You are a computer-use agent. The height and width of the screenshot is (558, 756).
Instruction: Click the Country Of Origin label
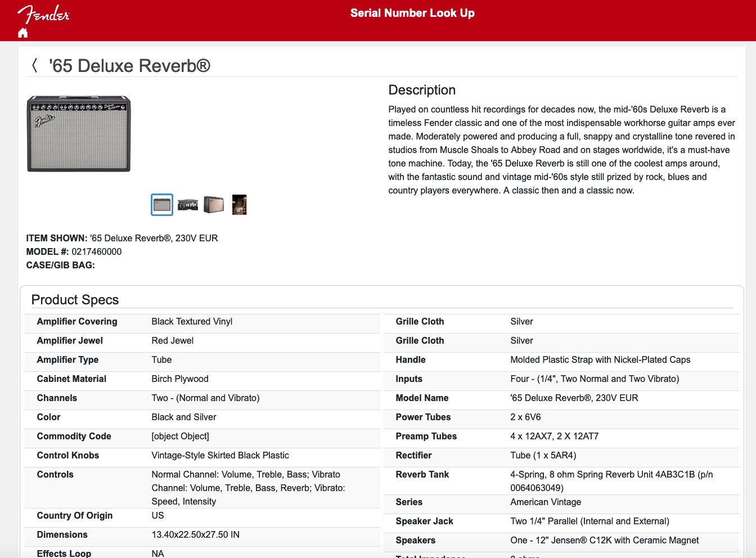[75, 515]
